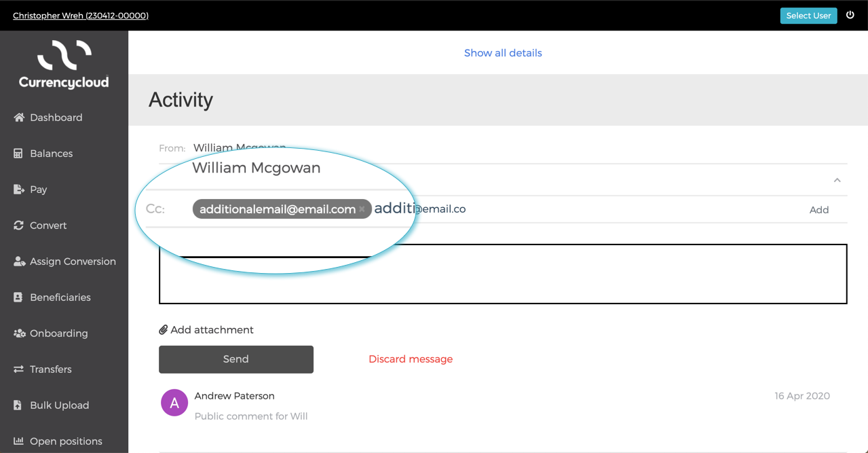Click the Pay icon in sidebar
The width and height of the screenshot is (868, 453).
click(19, 189)
